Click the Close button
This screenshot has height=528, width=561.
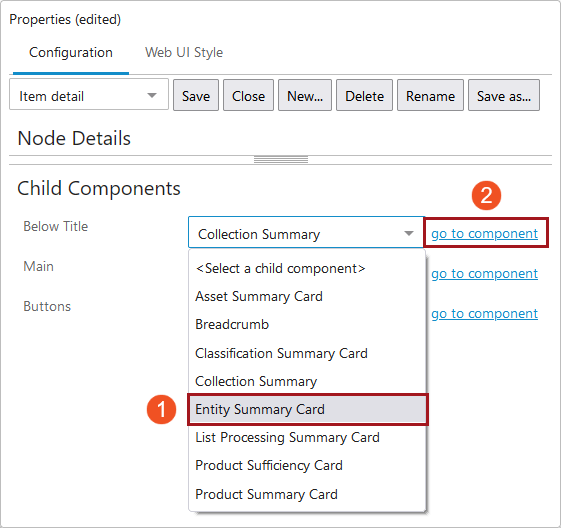[x=248, y=96]
